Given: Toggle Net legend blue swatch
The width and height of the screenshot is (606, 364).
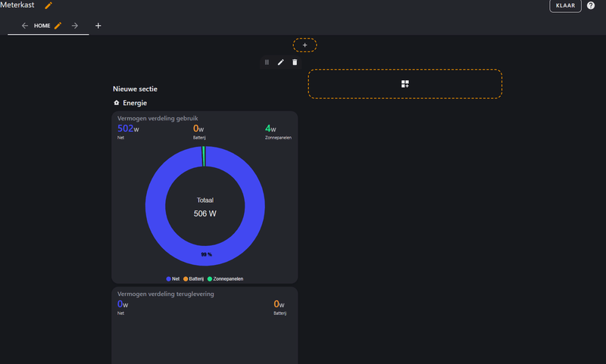Looking at the screenshot, I should tap(168, 278).
